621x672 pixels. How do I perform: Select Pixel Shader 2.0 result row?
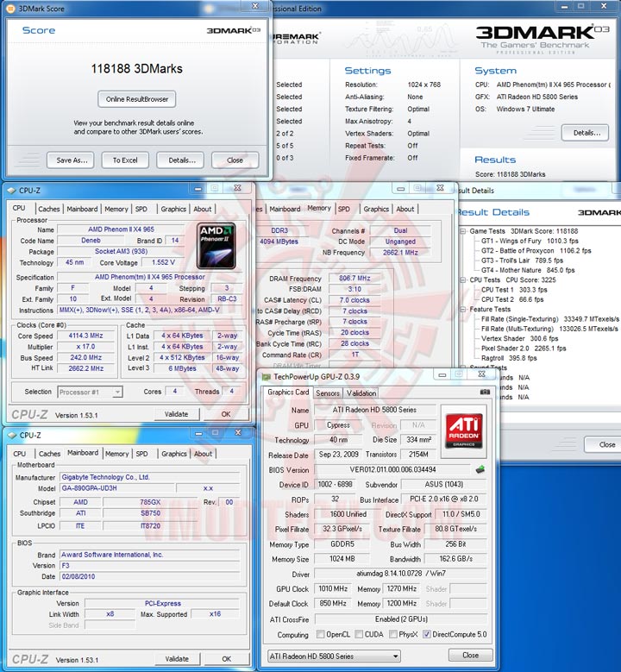(x=524, y=349)
